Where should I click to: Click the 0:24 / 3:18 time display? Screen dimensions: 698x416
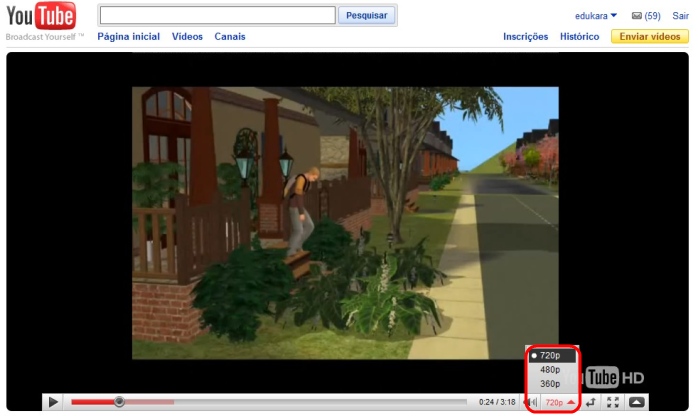pyautogui.click(x=497, y=402)
